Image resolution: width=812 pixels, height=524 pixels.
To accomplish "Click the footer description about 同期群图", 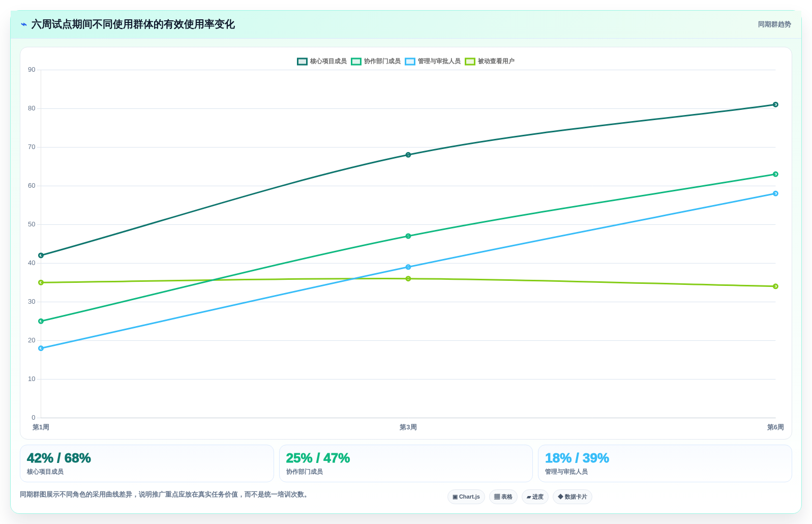I will (165, 494).
